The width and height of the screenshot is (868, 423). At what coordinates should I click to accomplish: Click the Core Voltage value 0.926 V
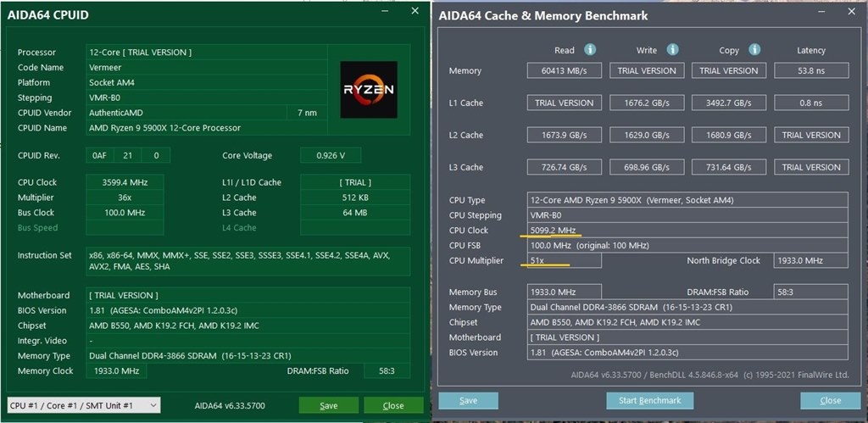pyautogui.click(x=331, y=156)
